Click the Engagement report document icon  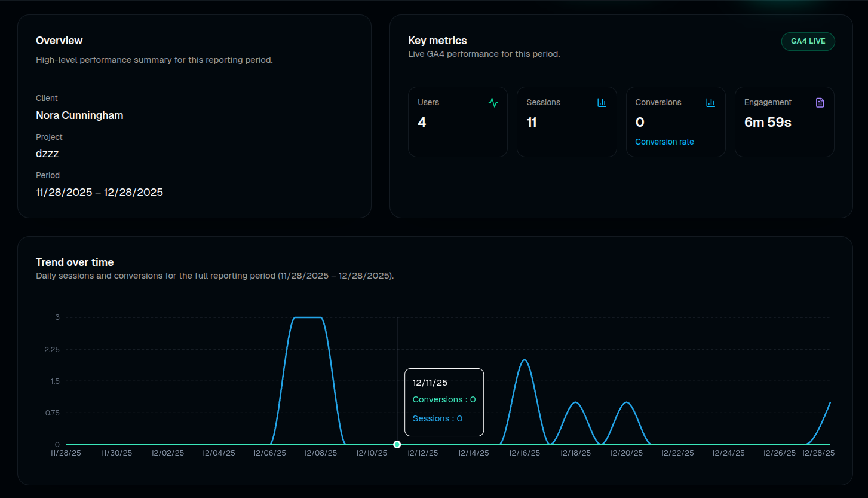(x=820, y=102)
